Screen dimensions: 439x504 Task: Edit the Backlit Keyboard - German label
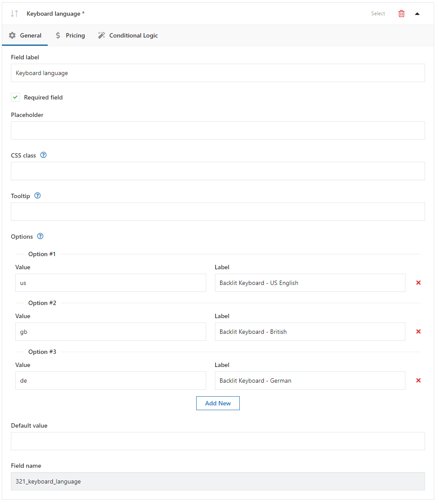(310, 381)
